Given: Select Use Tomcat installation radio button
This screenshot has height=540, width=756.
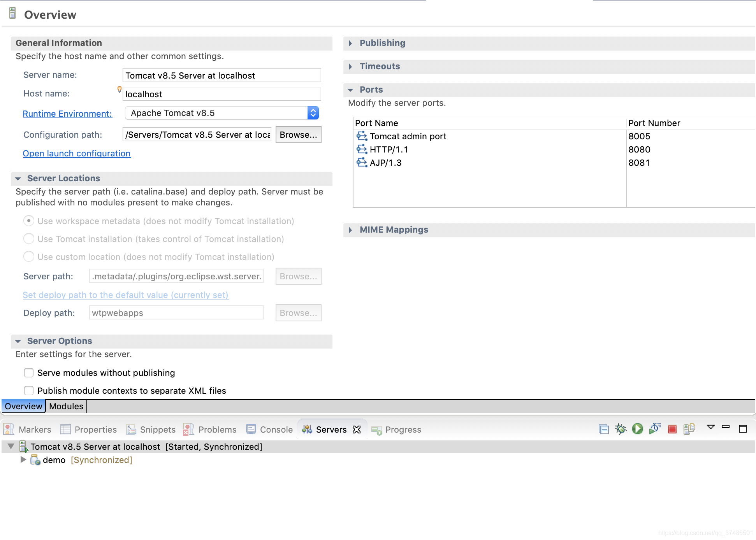Looking at the screenshot, I should tap(29, 239).
